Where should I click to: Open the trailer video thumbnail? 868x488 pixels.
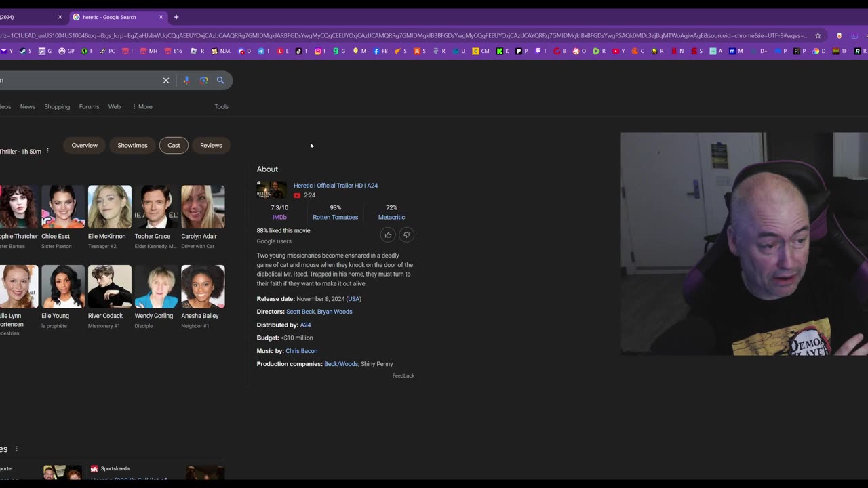pos(271,190)
